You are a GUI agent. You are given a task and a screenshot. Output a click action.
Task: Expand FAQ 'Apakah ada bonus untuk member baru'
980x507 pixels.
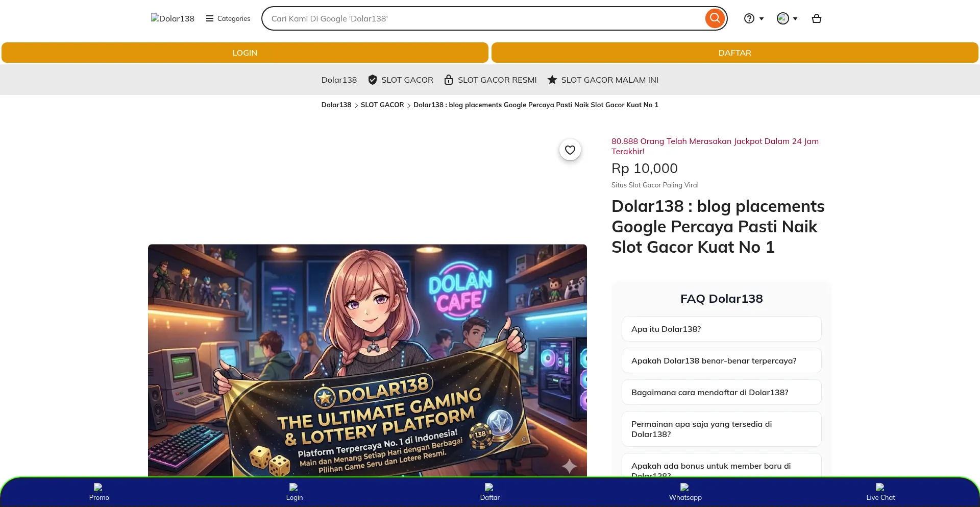click(722, 466)
